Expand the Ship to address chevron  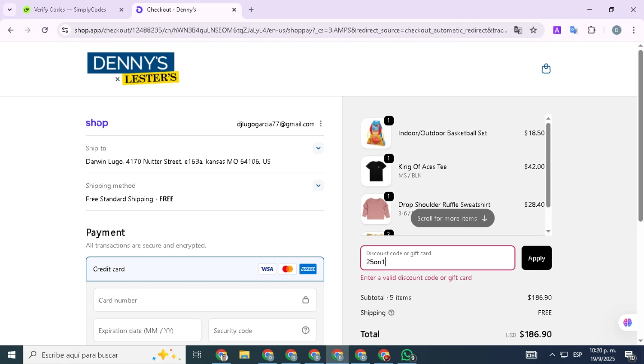pyautogui.click(x=318, y=148)
